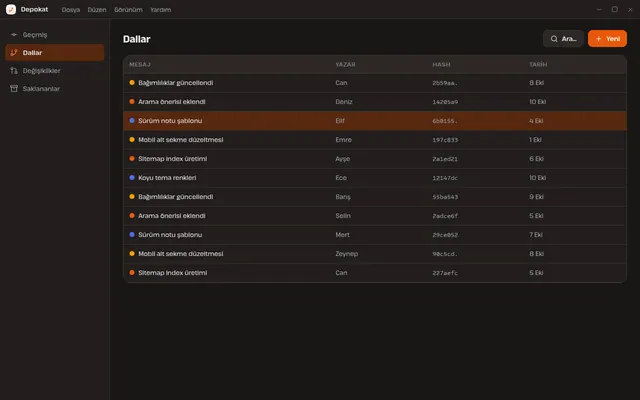Sort by the YAZAR column header
Viewport: 640px width, 400px height.
click(x=345, y=64)
